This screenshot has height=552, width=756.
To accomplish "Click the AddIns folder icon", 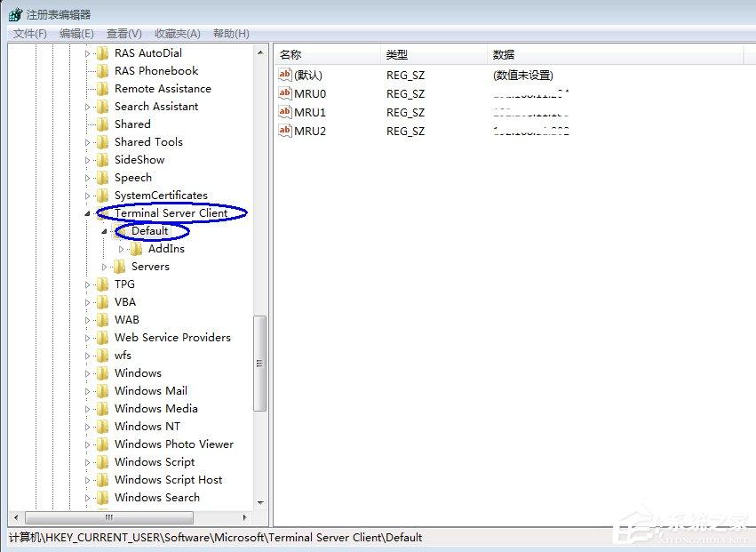I will click(137, 249).
